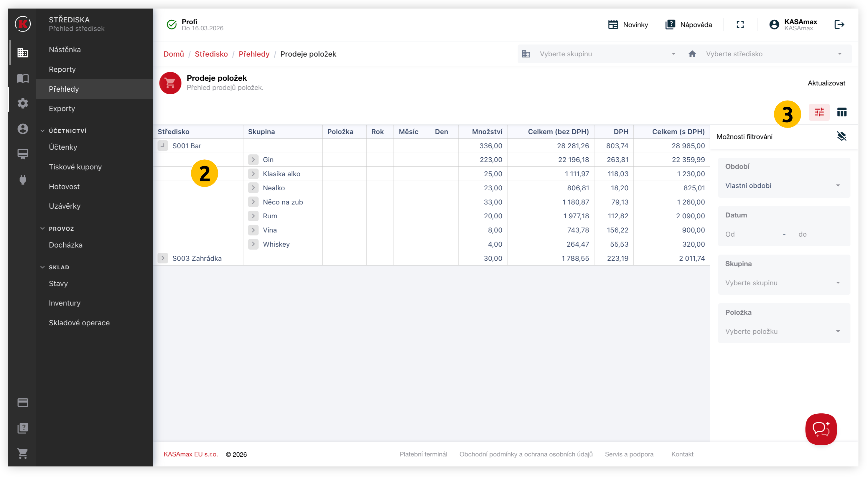Enter fullscreen mode with the fullscreen icon

pos(740,24)
